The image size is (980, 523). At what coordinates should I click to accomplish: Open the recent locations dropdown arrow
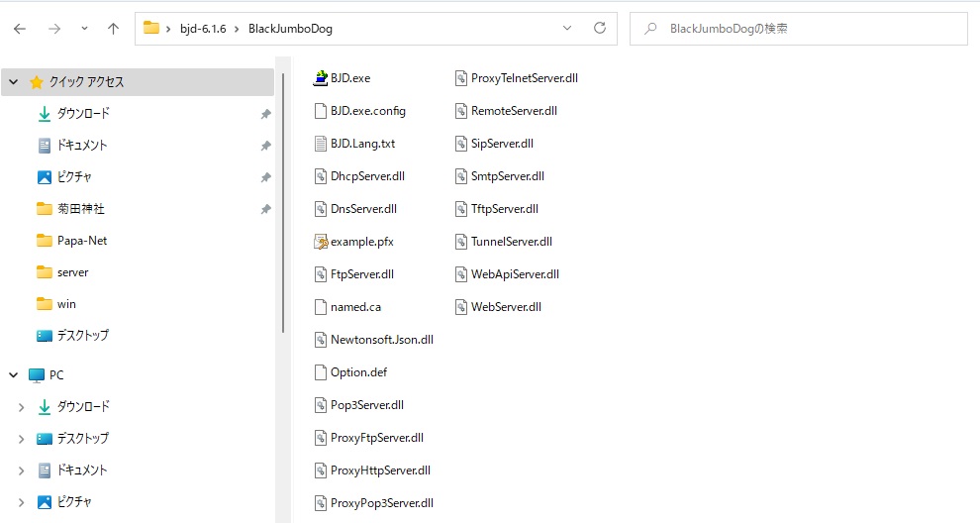click(x=84, y=29)
